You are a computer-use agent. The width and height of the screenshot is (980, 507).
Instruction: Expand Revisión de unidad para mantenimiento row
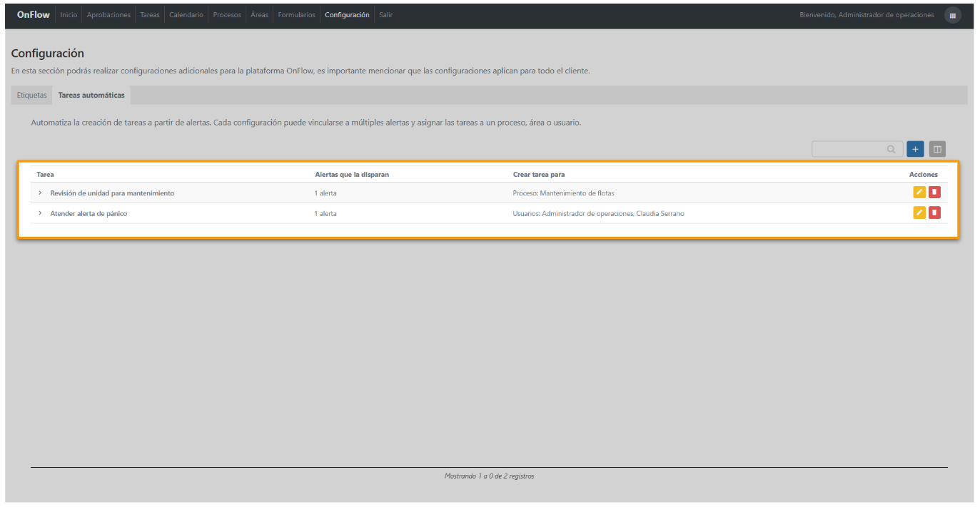pos(40,193)
